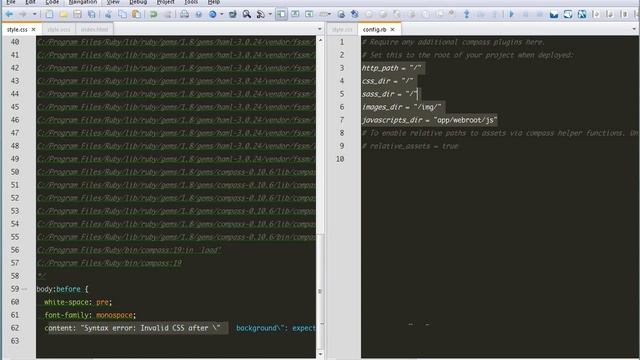Screen dimensions: 640x360
Task: Click the left editor scrollbar up arrow
Action: 320,40
